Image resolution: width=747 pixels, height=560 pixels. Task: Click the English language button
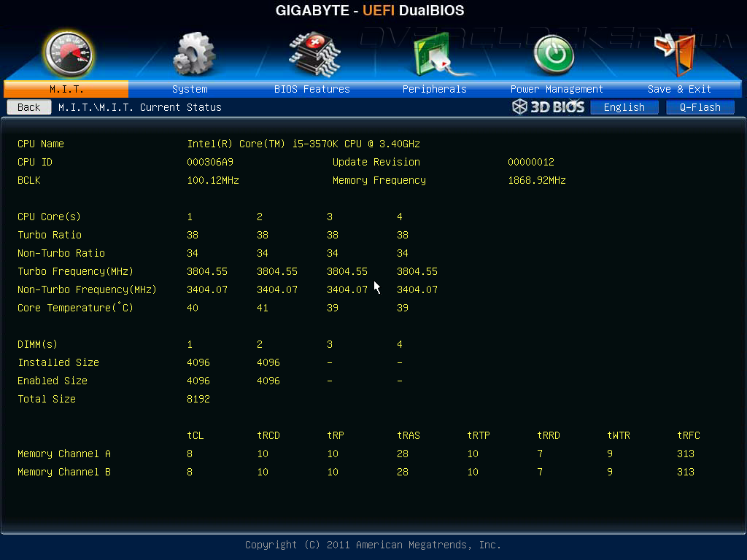coord(624,107)
